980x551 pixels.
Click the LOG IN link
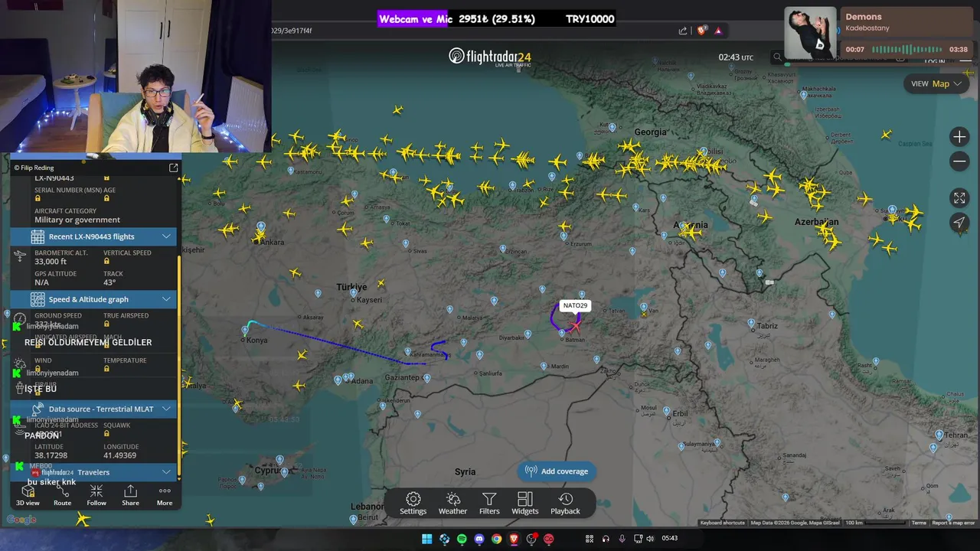point(934,62)
